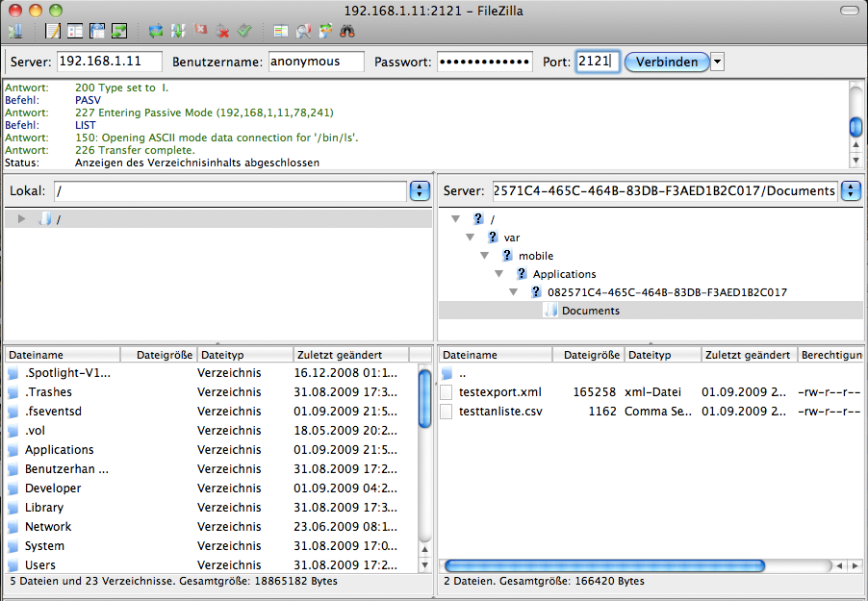Screen dimensions: 868x601
Task: Select the local 'Users' folder name
Action: pos(39,565)
